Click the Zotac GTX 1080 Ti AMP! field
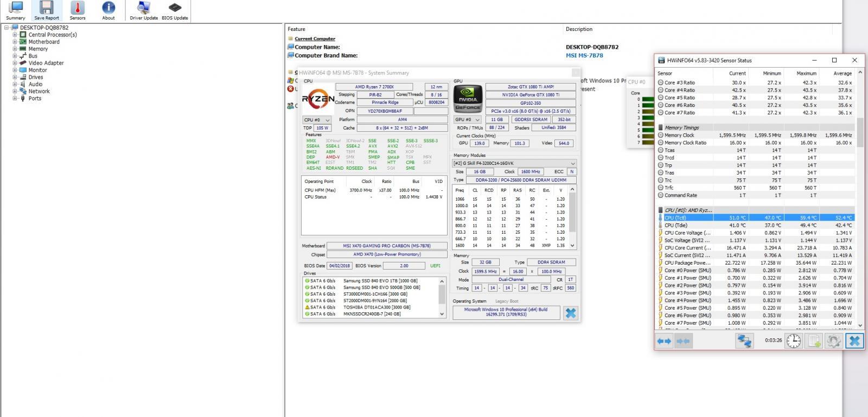Image resolution: width=868 pixels, height=417 pixels. coord(531,87)
